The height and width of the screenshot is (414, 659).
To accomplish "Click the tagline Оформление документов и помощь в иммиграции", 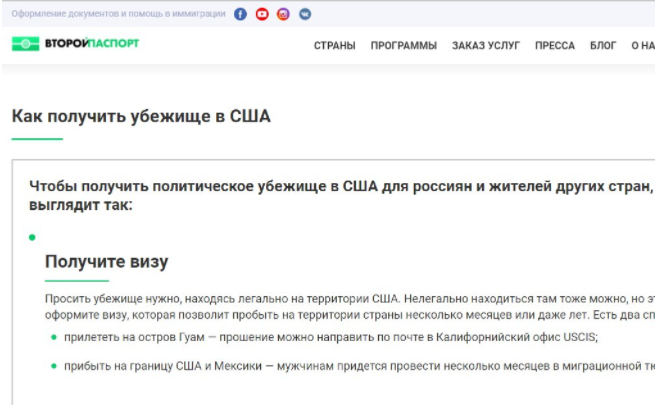I will coord(117,14).
